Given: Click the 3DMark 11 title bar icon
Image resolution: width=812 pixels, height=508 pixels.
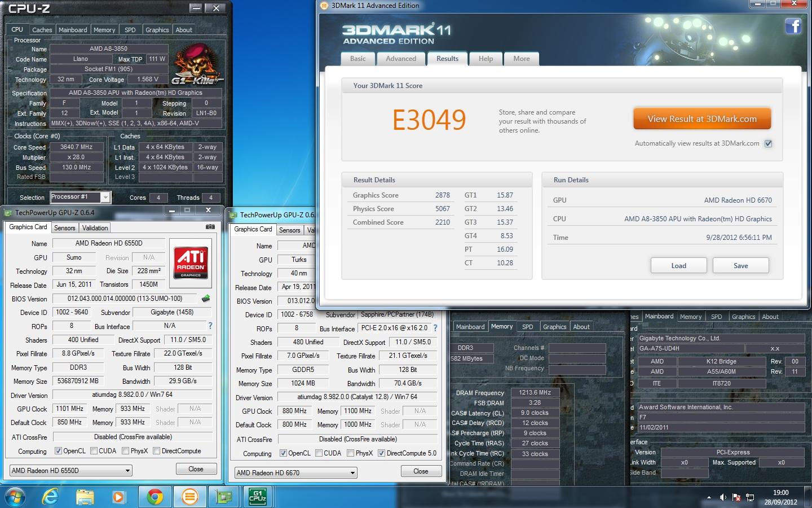Looking at the screenshot, I should coord(324,6).
